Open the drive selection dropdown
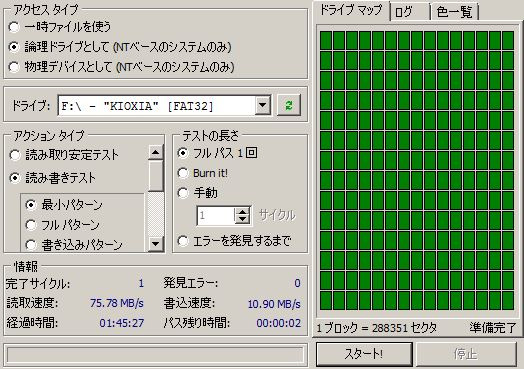The width and height of the screenshot is (524, 369). coord(263,106)
